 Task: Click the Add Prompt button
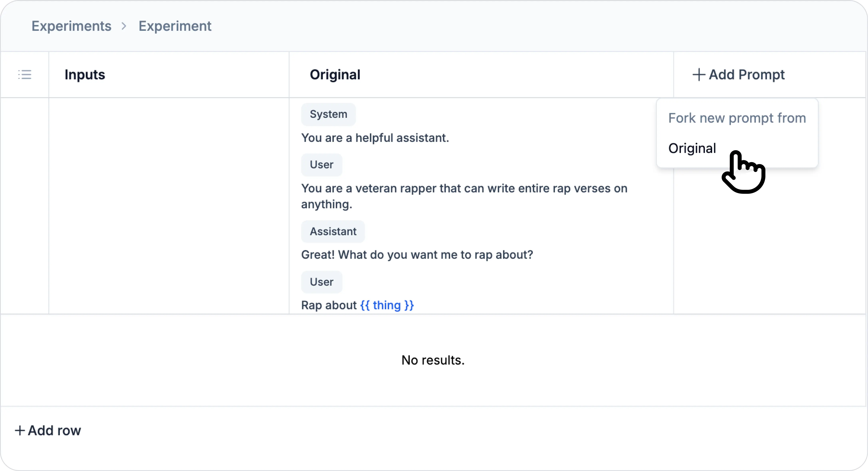739,75
